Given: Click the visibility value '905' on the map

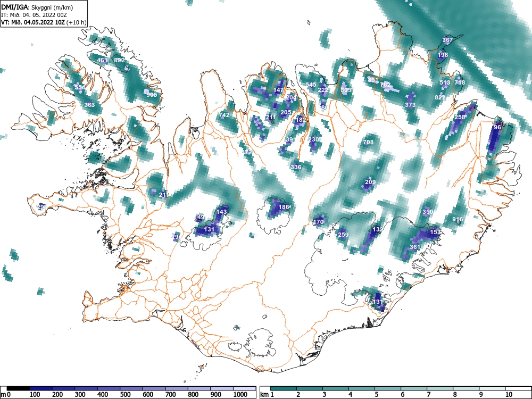Looking at the screenshot, I should tap(152, 95).
